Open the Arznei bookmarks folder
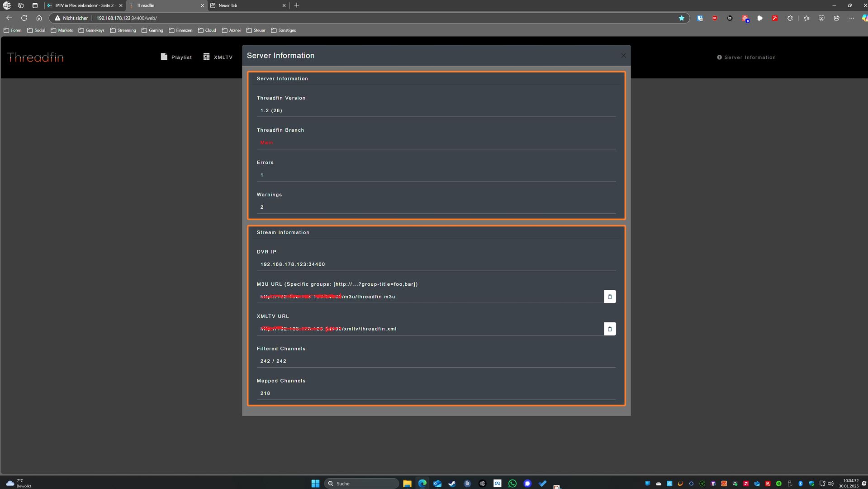The width and height of the screenshot is (868, 489). [231, 30]
